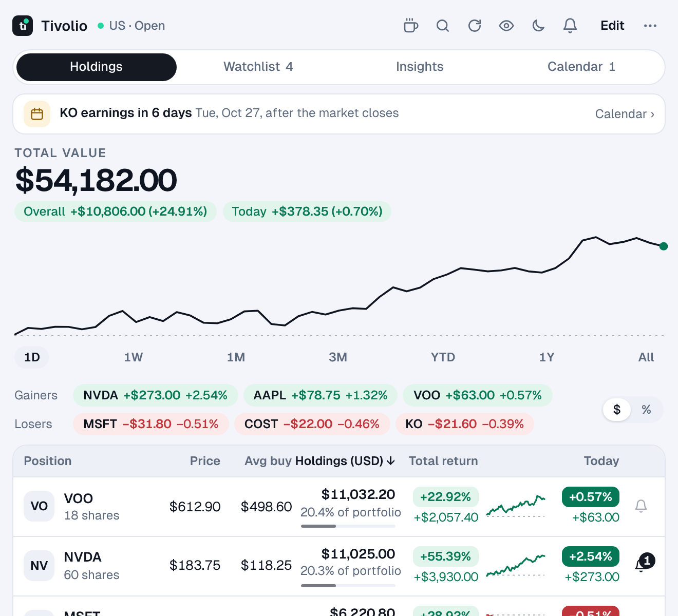Click the coffee cup icon in header
The height and width of the screenshot is (616, 678).
[x=411, y=26]
